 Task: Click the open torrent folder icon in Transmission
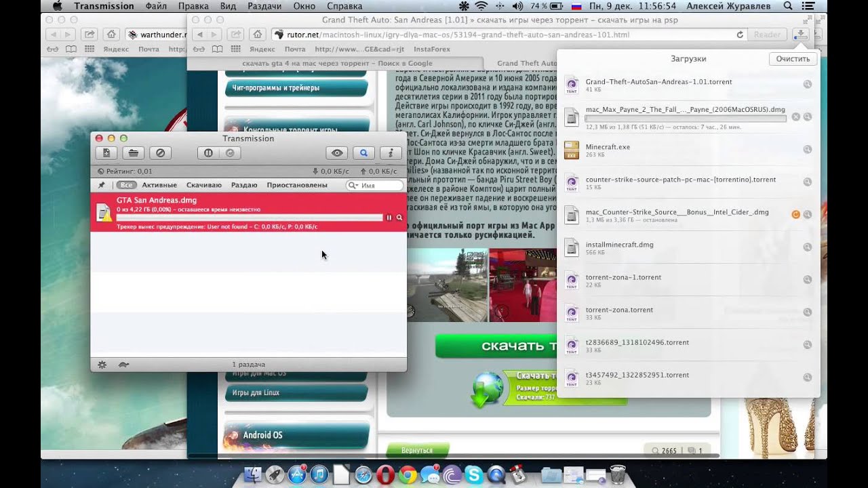tap(134, 153)
